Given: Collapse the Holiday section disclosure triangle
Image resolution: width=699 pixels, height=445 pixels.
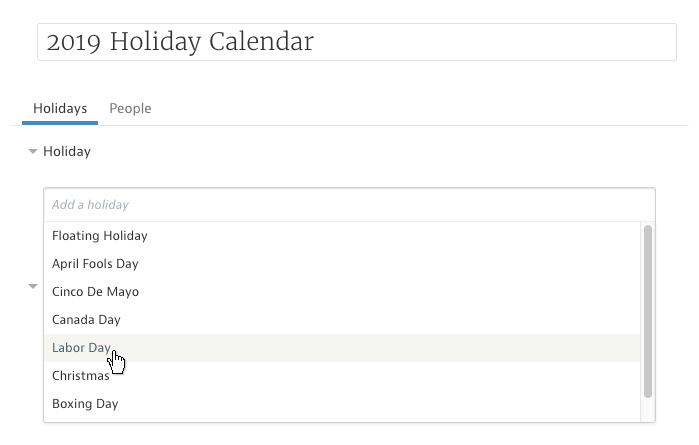Looking at the screenshot, I should pos(33,152).
